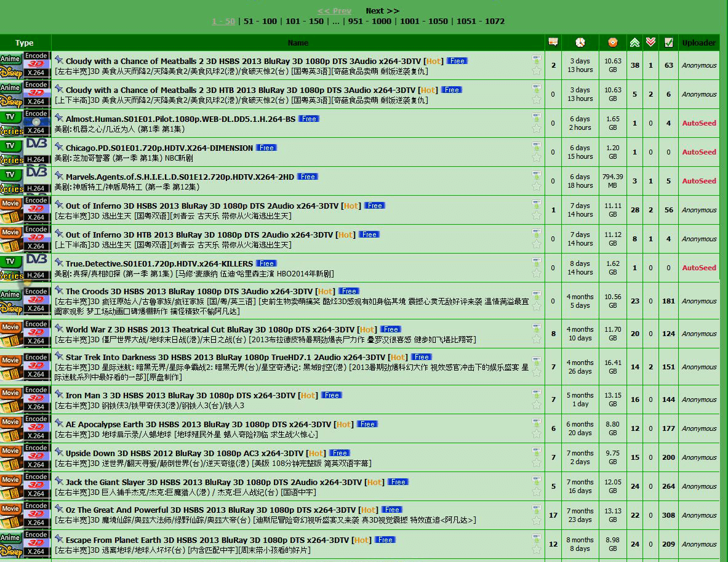Sort by the red down-arrows leechers icon
The width and height of the screenshot is (728, 562).
click(x=650, y=42)
